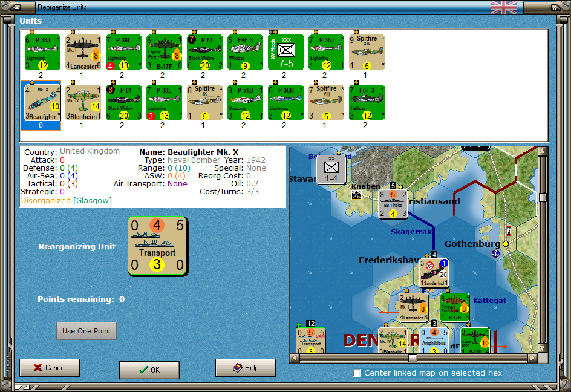Screen dimensions: 571x392
Task: Select the XV Mech 7-5 corps unit
Action: pyautogui.click(x=285, y=52)
